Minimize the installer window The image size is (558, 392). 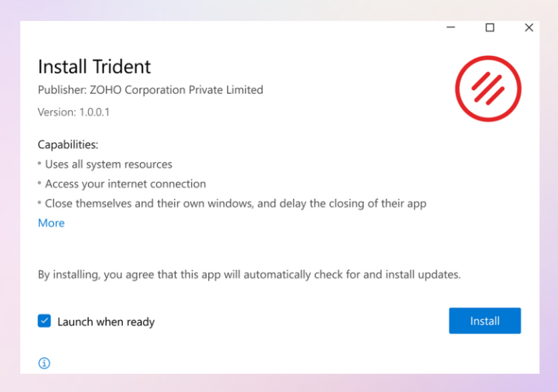(451, 28)
